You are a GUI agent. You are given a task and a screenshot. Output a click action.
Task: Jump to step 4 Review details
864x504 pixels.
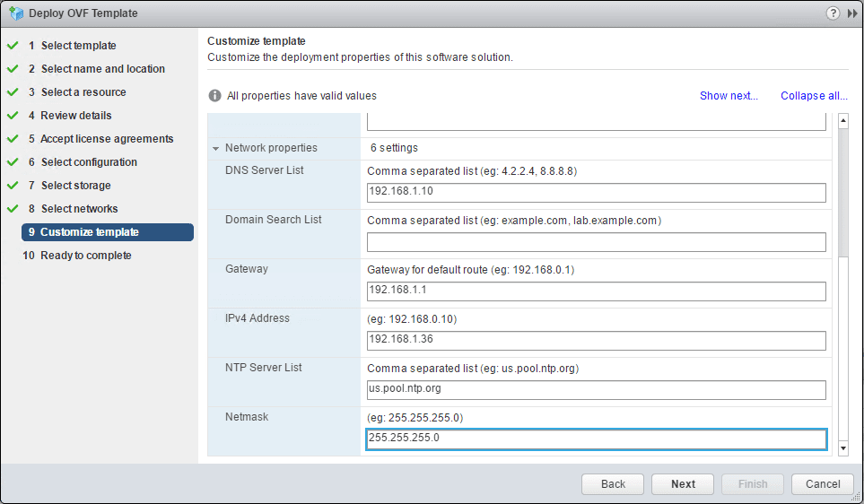(x=76, y=116)
